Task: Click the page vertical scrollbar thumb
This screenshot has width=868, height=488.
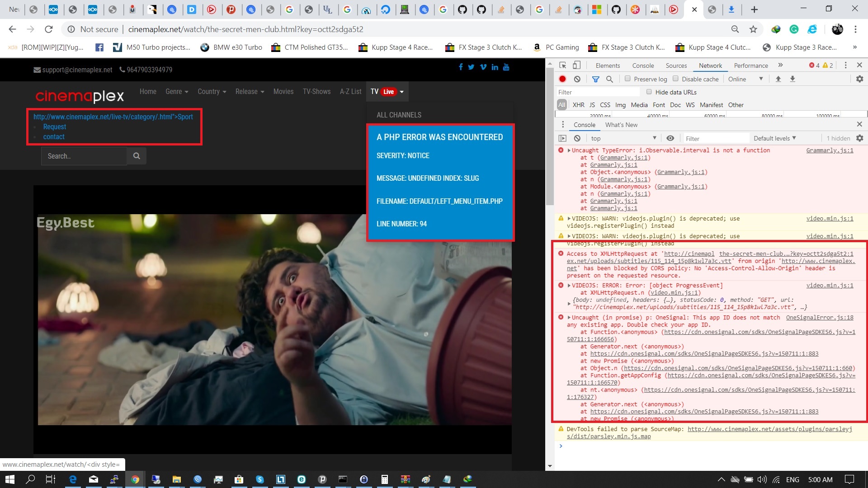Action: 550,136
